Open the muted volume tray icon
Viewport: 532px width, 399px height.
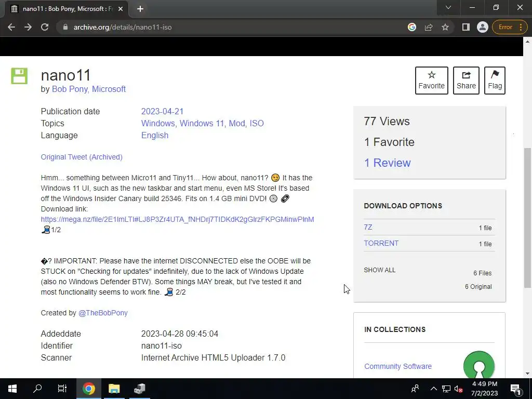click(x=458, y=389)
